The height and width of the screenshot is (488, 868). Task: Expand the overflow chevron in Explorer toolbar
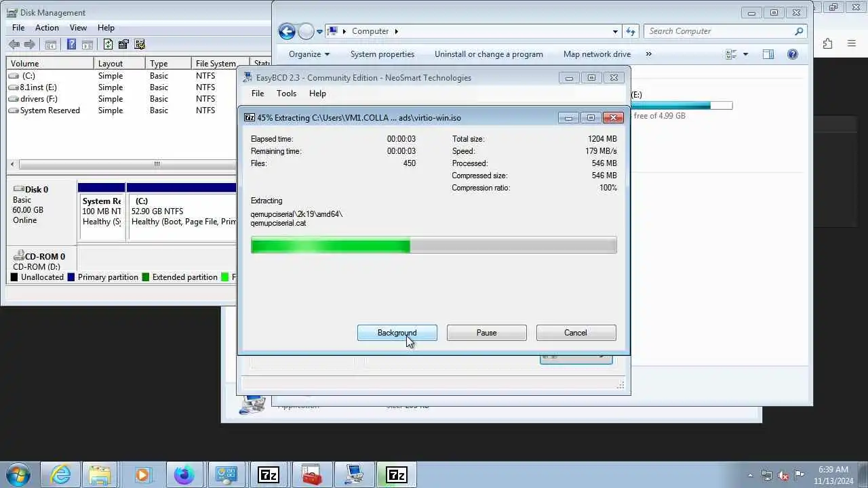point(648,54)
